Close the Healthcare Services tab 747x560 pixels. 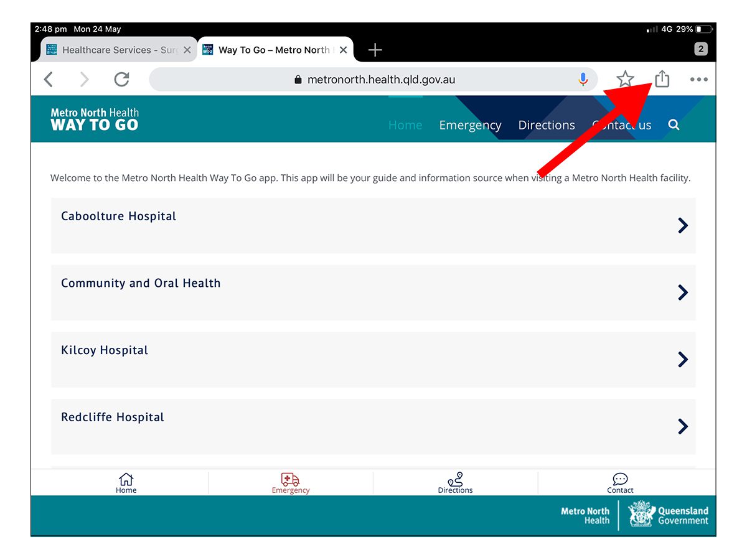click(x=187, y=50)
